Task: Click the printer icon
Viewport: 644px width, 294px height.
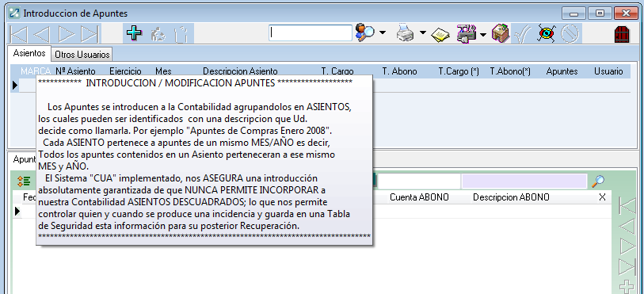Action: pyautogui.click(x=405, y=32)
